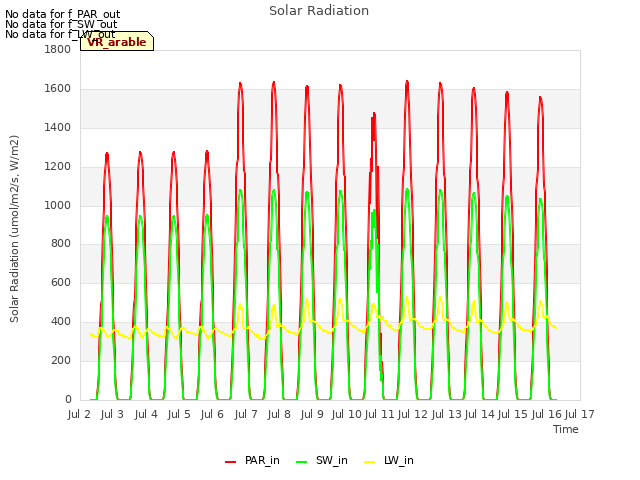
Task: Click the Jul 10 x-axis label
Action: [x=347, y=414]
